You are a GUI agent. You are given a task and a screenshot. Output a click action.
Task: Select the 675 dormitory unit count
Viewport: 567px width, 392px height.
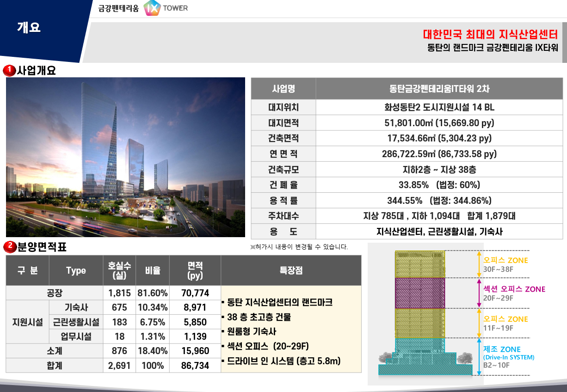[x=119, y=307]
